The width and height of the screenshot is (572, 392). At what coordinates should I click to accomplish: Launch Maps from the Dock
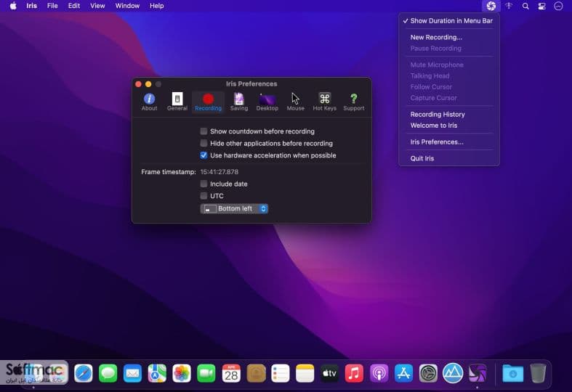157,373
